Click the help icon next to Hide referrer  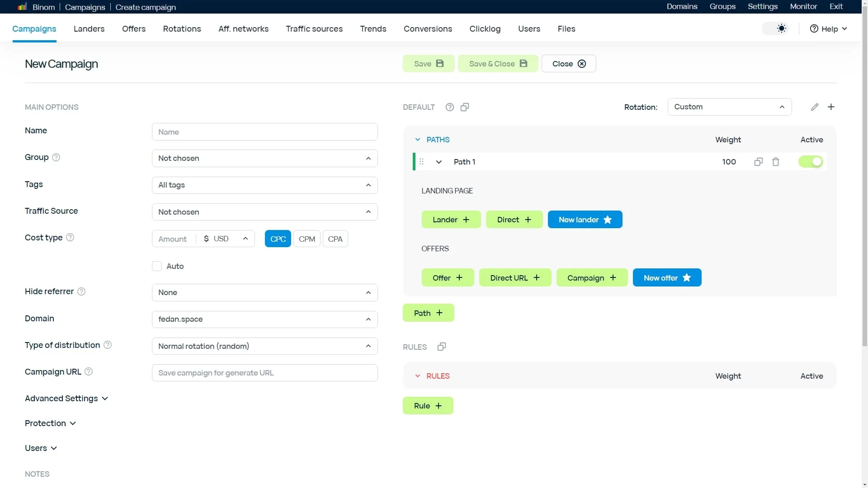[81, 291]
